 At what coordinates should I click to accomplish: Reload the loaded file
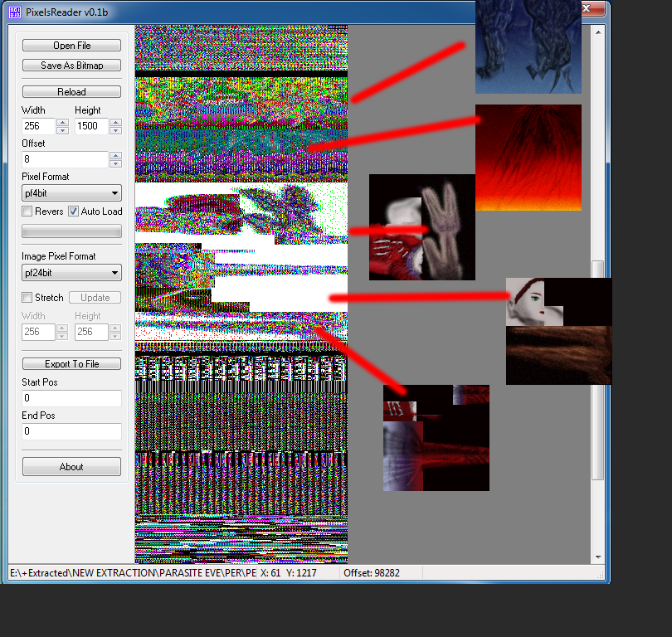pyautogui.click(x=71, y=92)
